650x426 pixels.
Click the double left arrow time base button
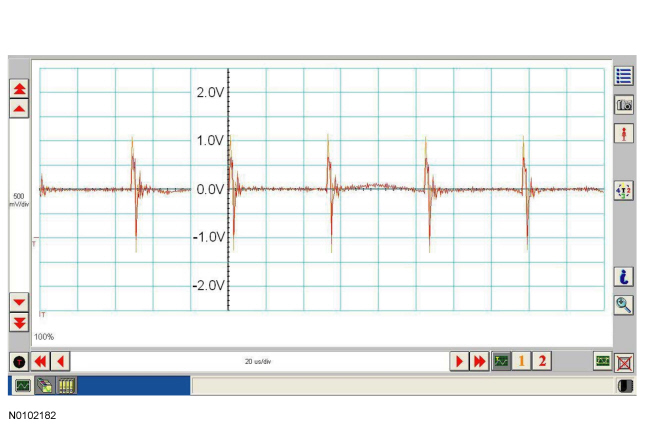pos(40,361)
